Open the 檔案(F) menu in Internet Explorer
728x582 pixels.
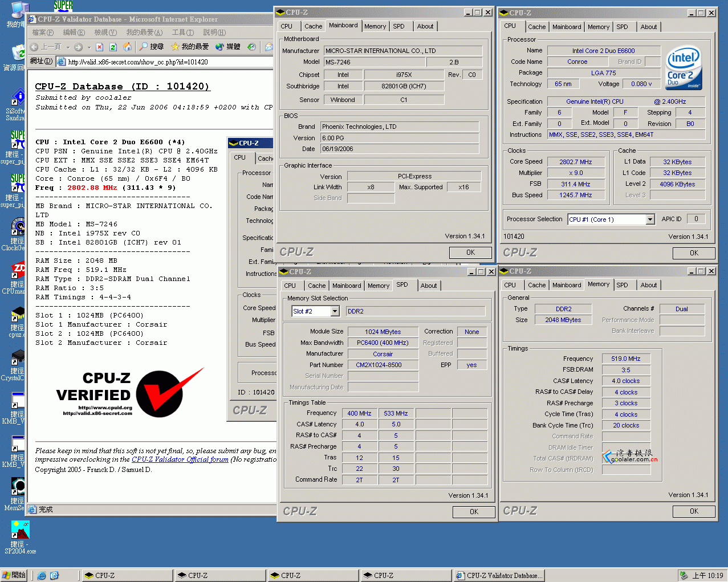coord(43,32)
